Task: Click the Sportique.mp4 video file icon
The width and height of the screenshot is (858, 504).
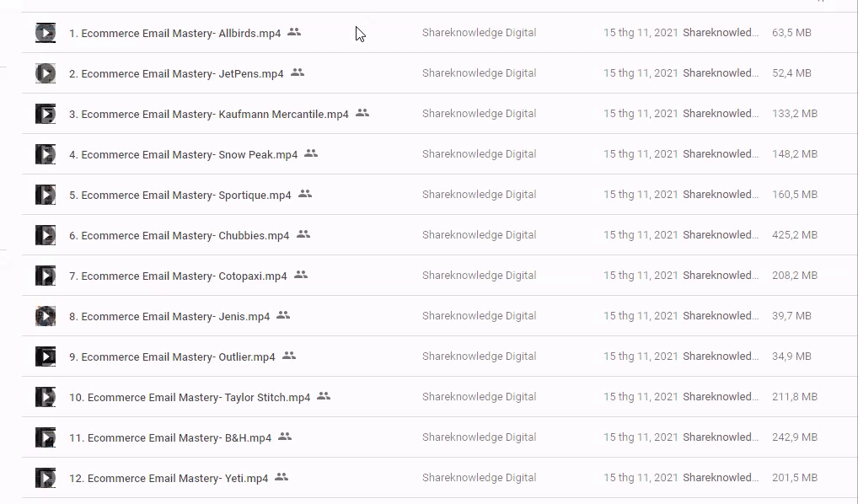Action: coord(46,195)
